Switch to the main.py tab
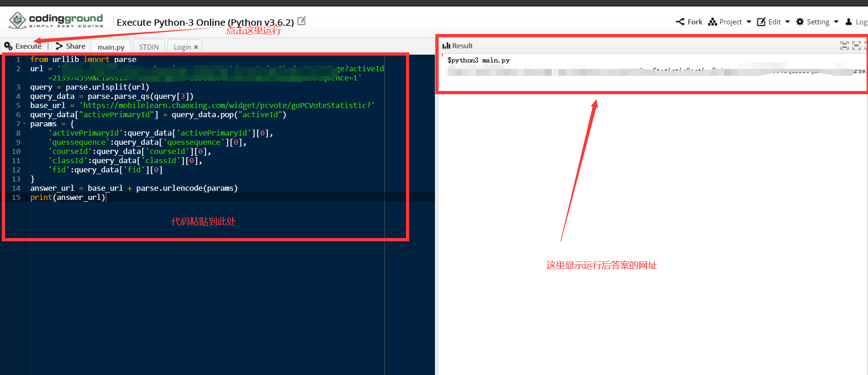Screen dimensions: 868x375 (x=111, y=47)
